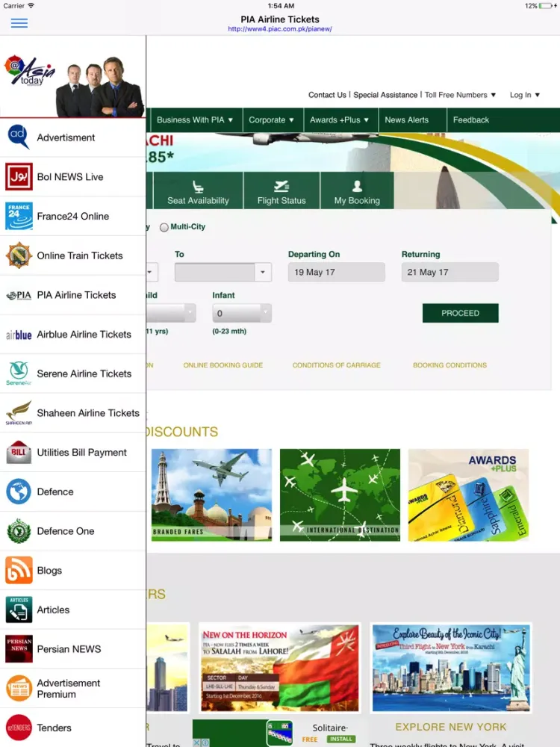Open the International Destination thumbnail
Viewport: 560px width, 747px height.
pyautogui.click(x=340, y=495)
